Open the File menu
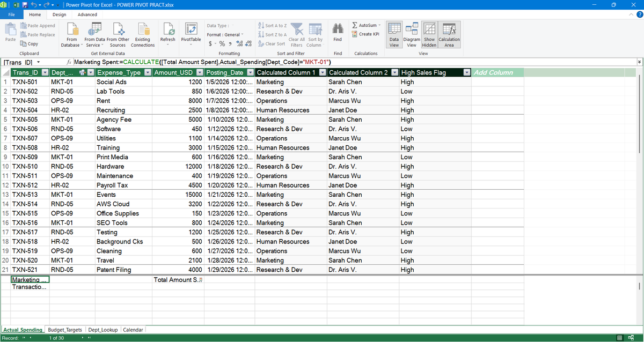The height and width of the screenshot is (342, 644). (x=12, y=14)
